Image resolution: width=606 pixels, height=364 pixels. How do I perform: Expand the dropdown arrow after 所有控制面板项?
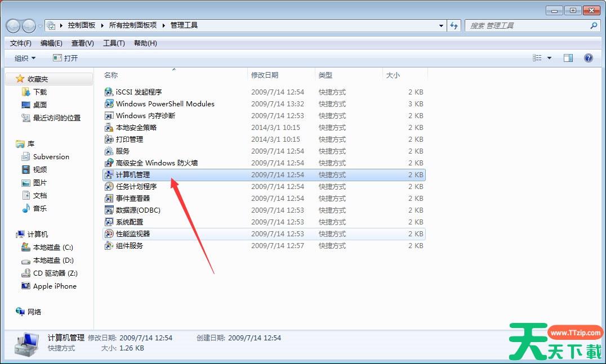pos(164,25)
